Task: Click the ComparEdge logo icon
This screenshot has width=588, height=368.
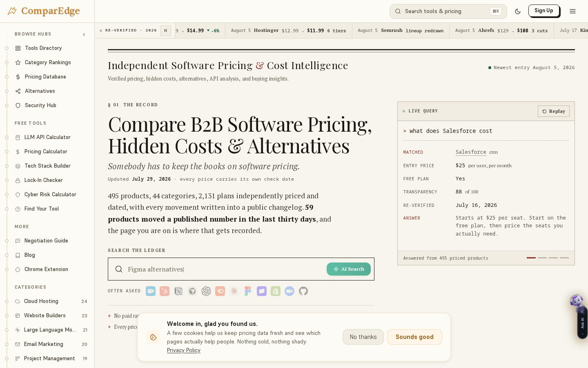Action: pyautogui.click(x=12, y=11)
